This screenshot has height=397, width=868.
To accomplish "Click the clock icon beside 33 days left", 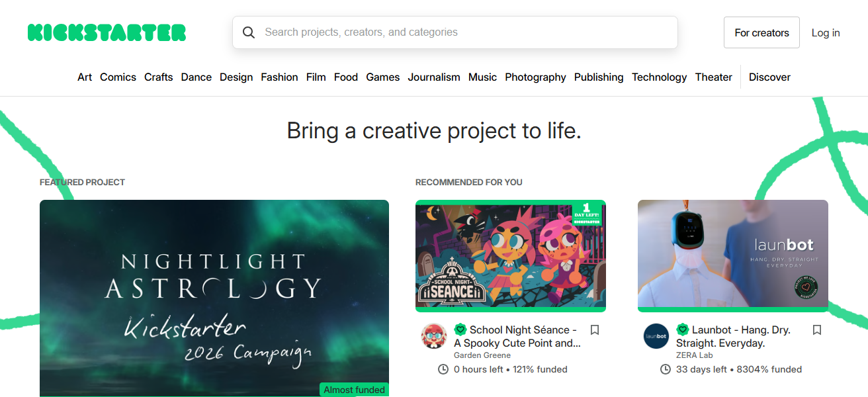I will tap(665, 369).
